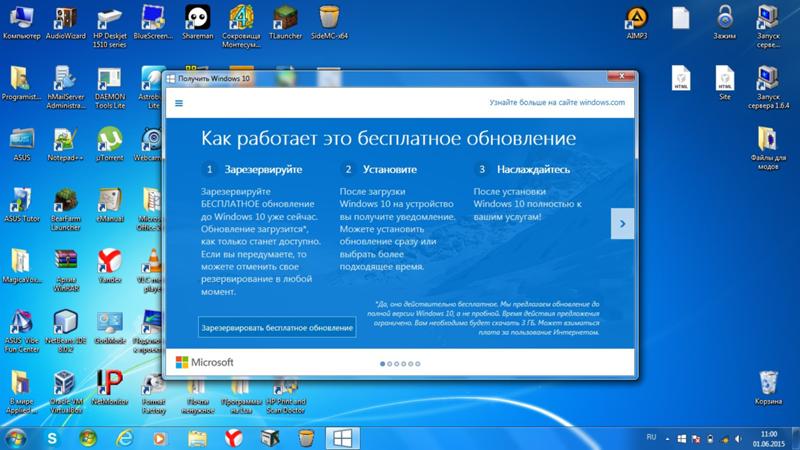This screenshot has width=800, height=450.
Task: Open DAEMON Tools Lite icon
Action: tap(109, 87)
